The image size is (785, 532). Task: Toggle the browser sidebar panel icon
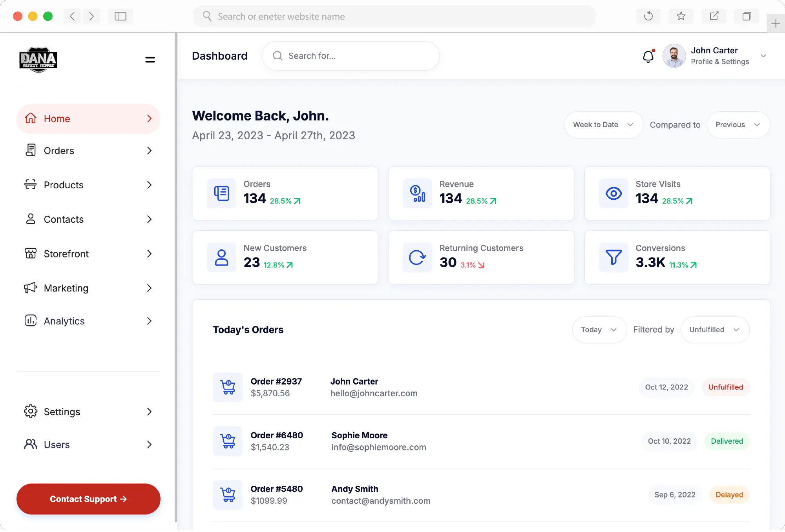click(x=120, y=16)
